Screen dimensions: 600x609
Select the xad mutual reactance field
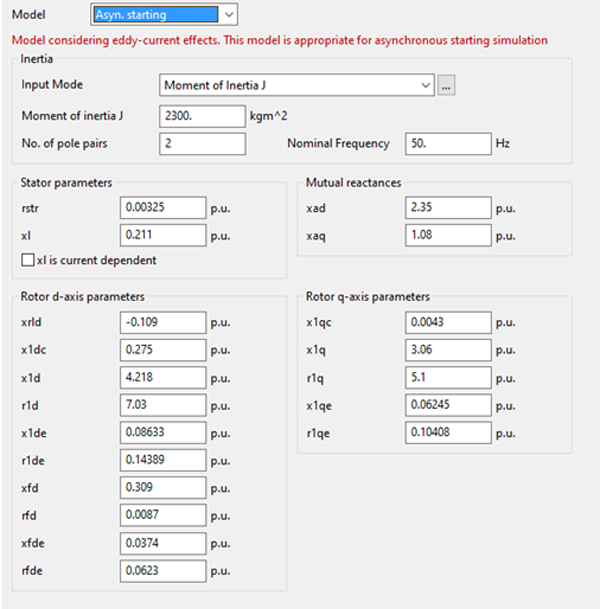(449, 208)
